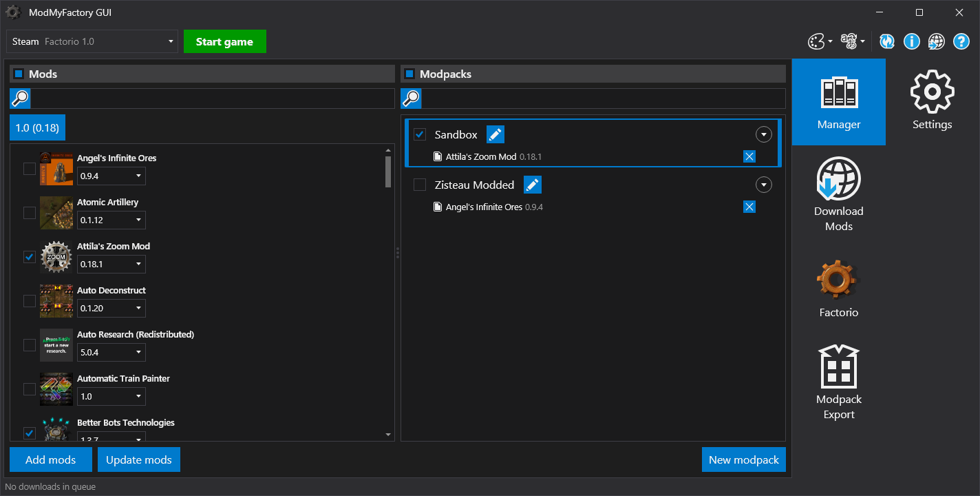Remove Angel's Infinite Ores from Zisteau Modded
Screen dimensions: 980x496
(x=749, y=207)
